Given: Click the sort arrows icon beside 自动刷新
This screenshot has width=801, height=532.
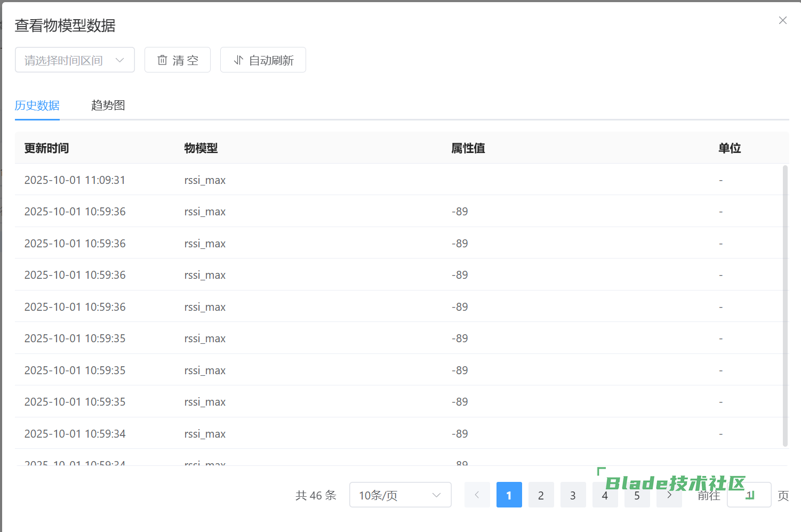Looking at the screenshot, I should click(238, 60).
